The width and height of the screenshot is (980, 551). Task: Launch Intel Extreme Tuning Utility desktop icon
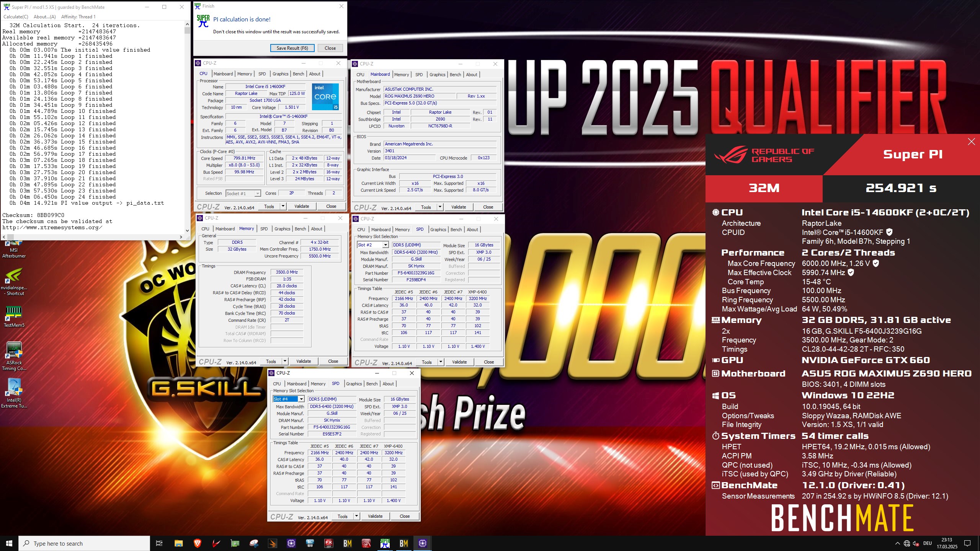(x=14, y=393)
